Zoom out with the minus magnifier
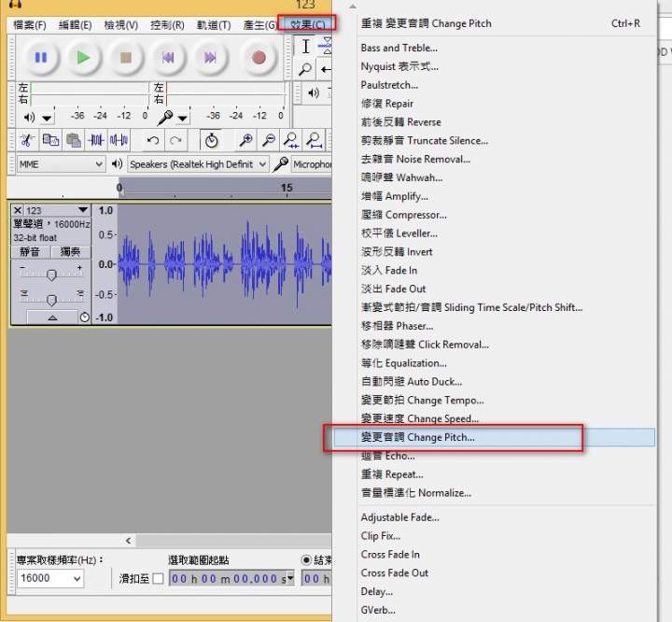The width and height of the screenshot is (672, 622). coord(269,140)
